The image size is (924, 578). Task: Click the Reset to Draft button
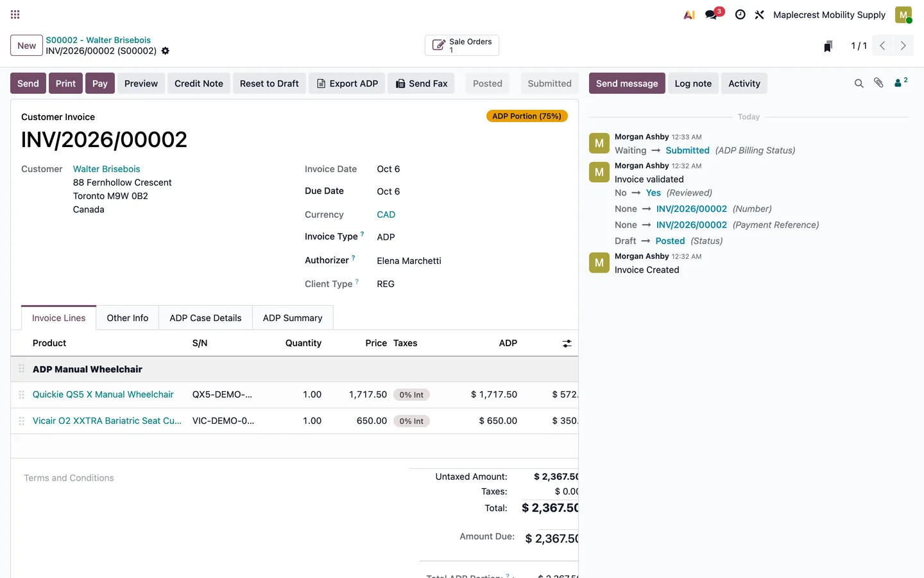[269, 83]
